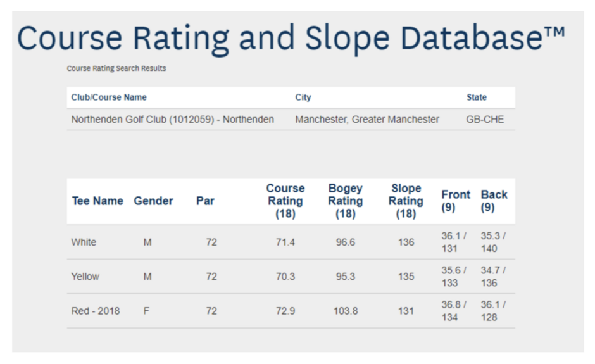Click the 103.8 bogey rating value
This screenshot has height=364, width=595.
(x=346, y=311)
